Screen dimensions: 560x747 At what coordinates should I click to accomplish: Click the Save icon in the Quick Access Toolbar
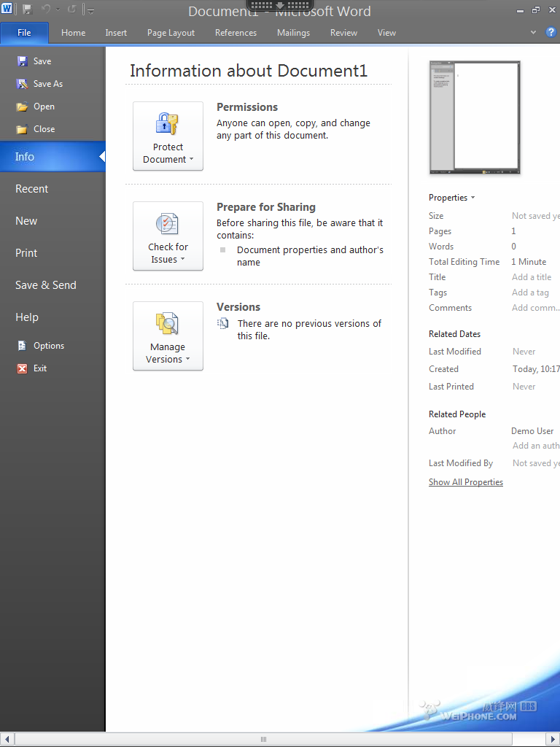(x=27, y=9)
